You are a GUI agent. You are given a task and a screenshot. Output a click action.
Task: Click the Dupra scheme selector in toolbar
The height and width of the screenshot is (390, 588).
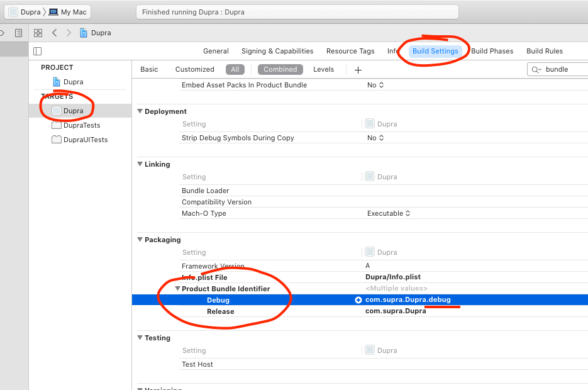point(25,12)
